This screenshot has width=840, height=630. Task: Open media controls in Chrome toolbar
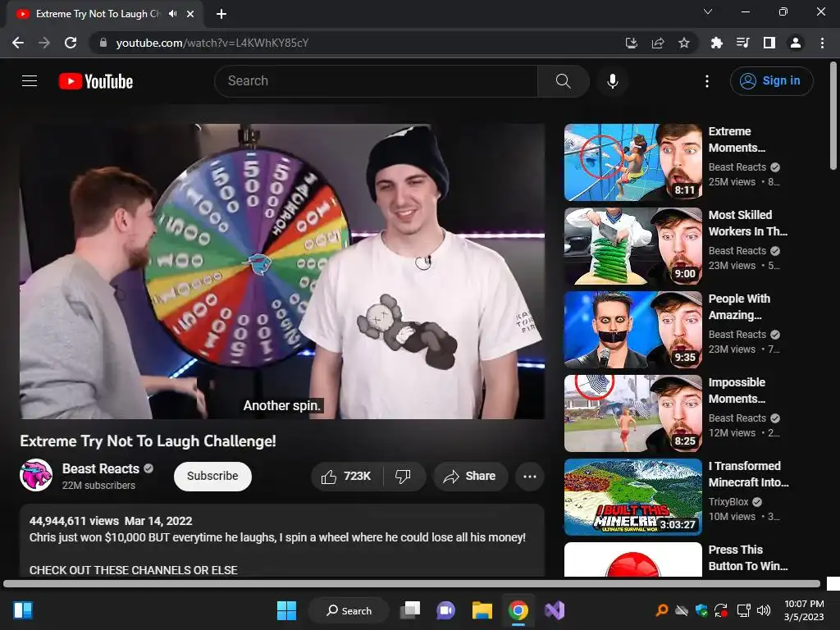742,43
